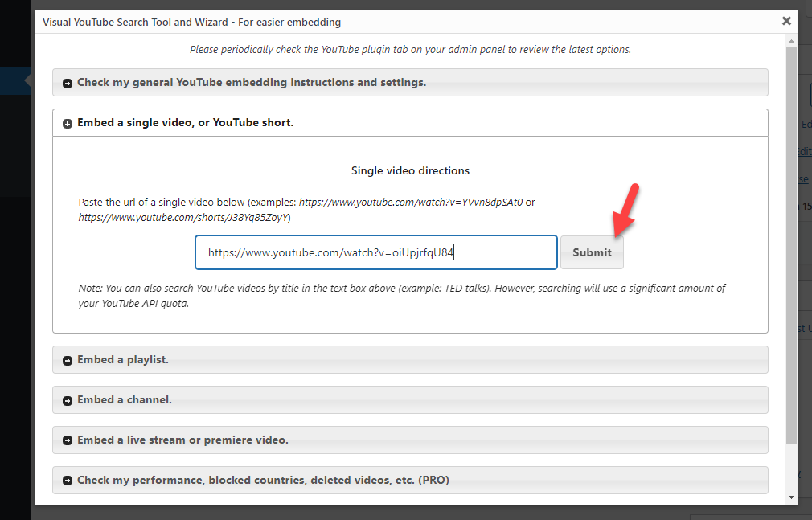Click the arrow icon beside Check my performance
Viewport: 812px width, 520px height.
[68, 481]
